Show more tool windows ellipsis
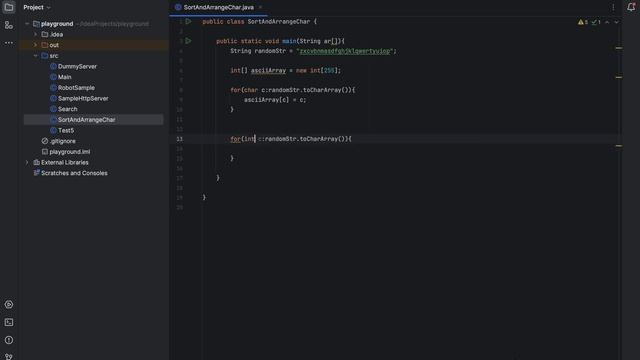 point(9,43)
